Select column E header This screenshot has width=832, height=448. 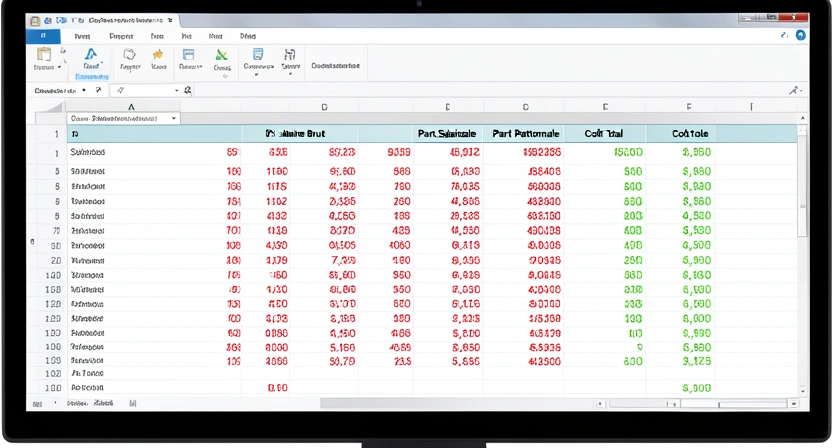click(x=605, y=107)
